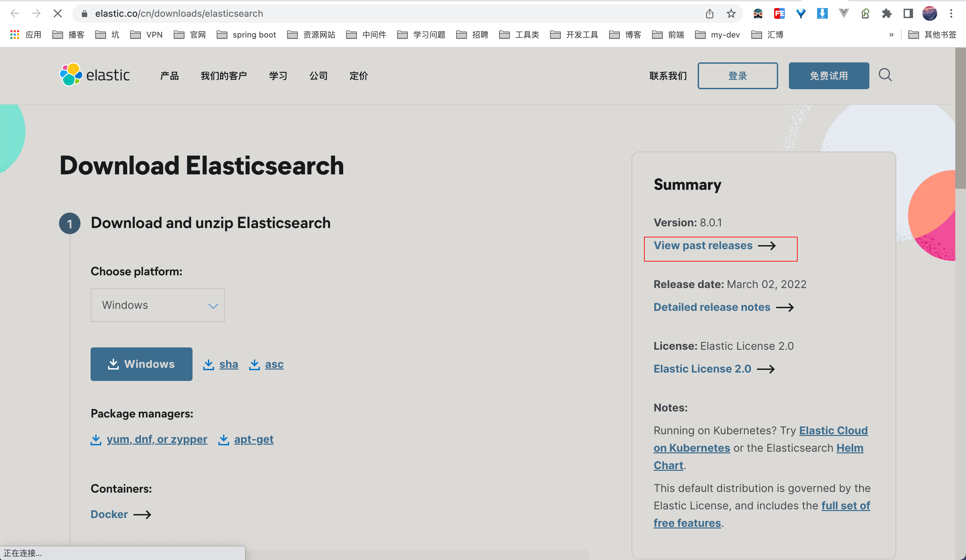Click the page vertical scrollbar

(x=960, y=119)
